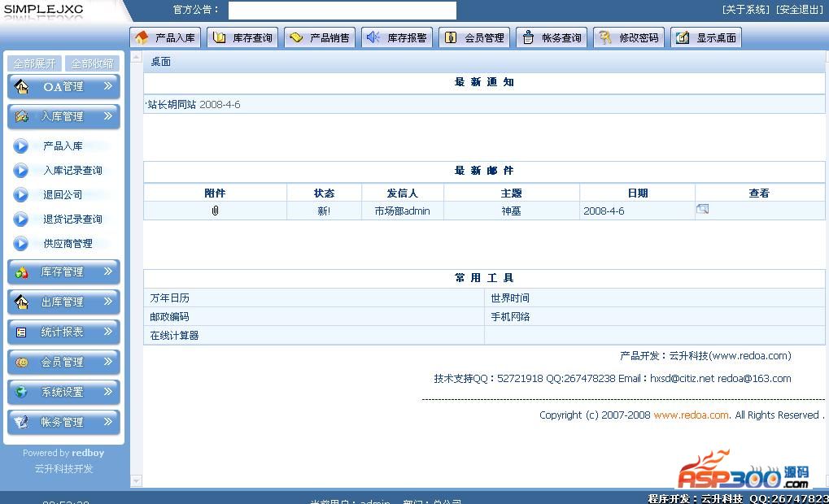Click the sender 市场部admin cell
The width and height of the screenshot is (829, 504).
click(403, 211)
